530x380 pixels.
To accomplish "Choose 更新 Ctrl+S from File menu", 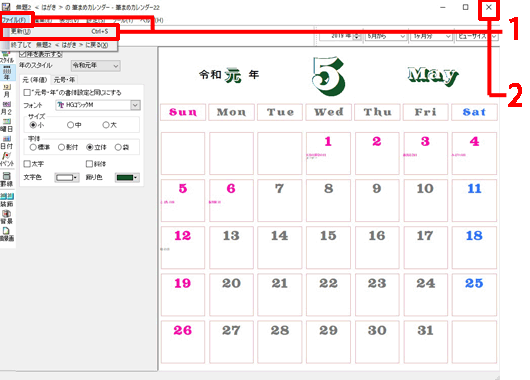I will (x=59, y=32).
